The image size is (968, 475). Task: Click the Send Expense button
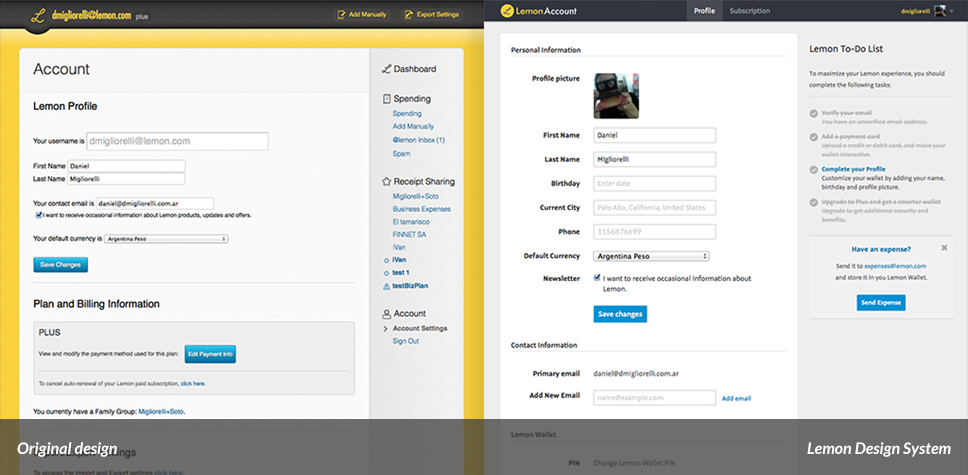coord(881,303)
